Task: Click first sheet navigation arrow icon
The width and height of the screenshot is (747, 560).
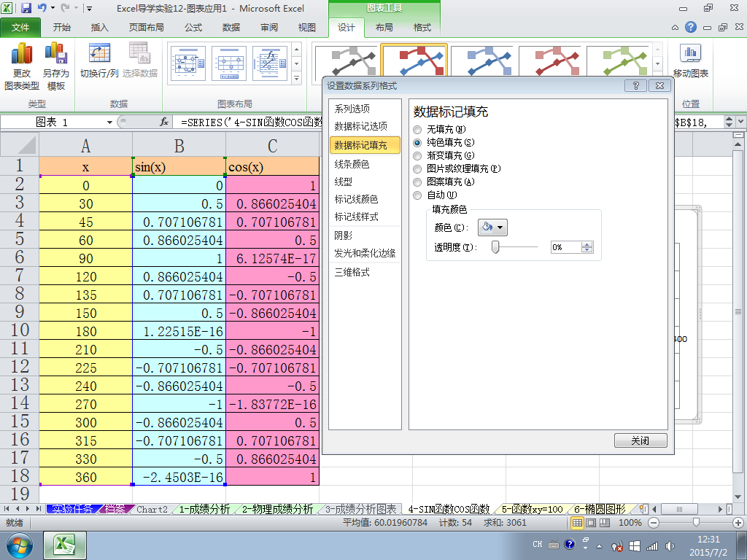Action: pyautogui.click(x=6, y=509)
